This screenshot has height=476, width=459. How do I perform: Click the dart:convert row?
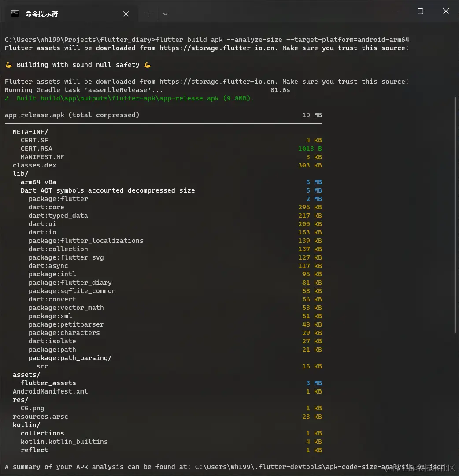[x=175, y=299]
